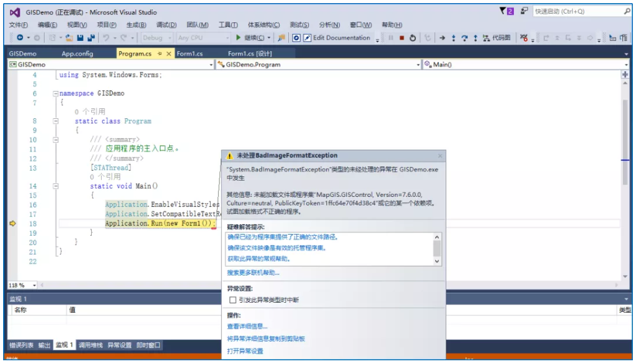The width and height of the screenshot is (636, 364).
Task: Close the Program.cs tab
Action: coord(169,53)
